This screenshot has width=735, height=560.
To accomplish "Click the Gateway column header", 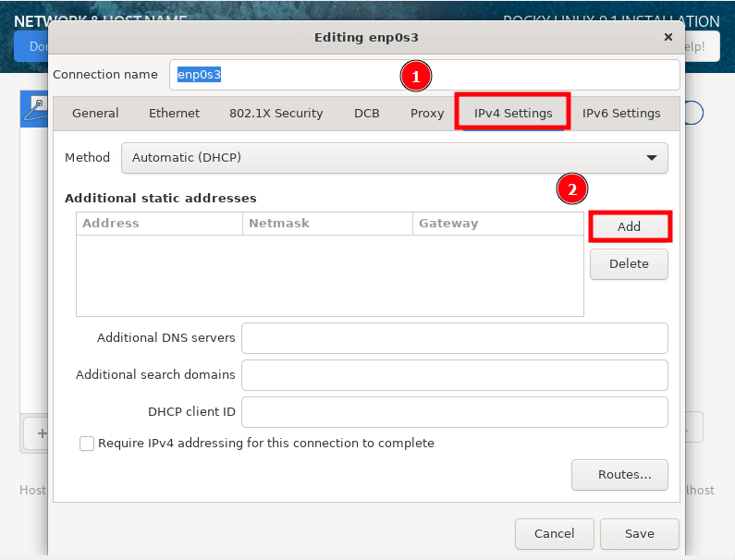I will point(497,224).
